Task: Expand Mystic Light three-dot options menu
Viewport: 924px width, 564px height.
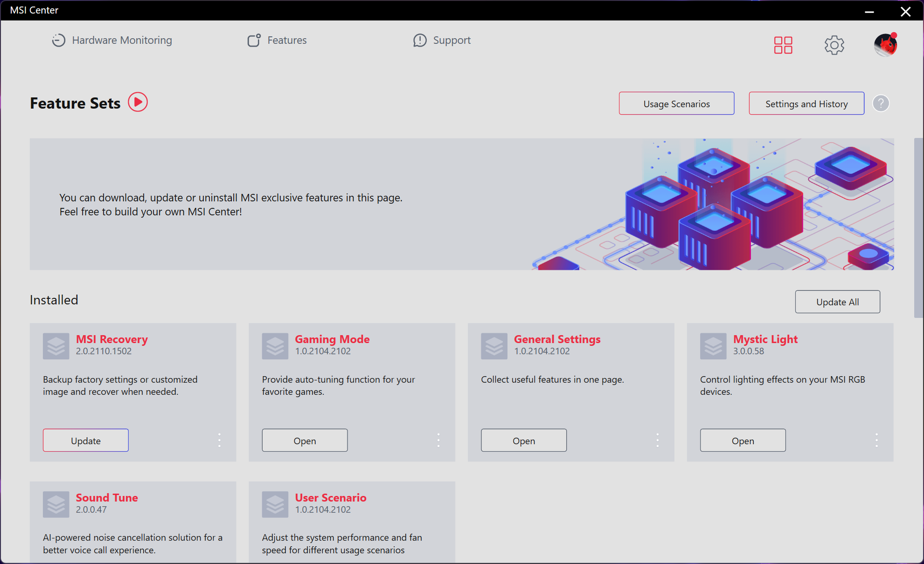Action: (x=876, y=440)
